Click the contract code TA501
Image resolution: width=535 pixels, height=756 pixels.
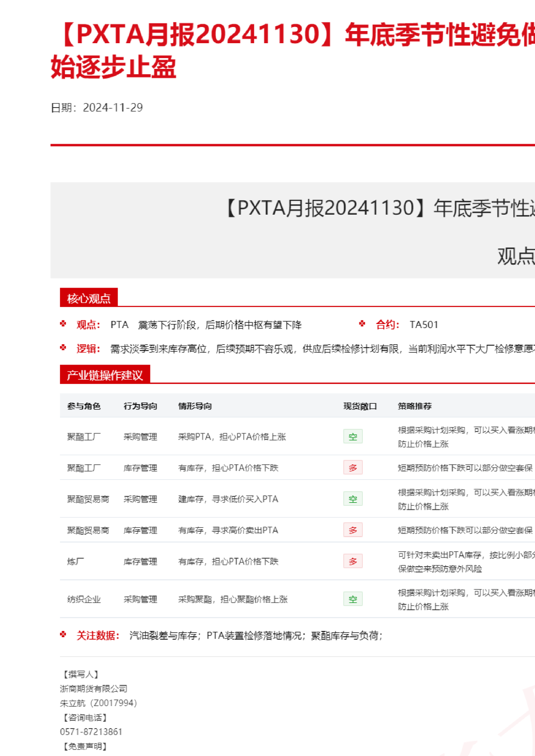tap(424, 325)
